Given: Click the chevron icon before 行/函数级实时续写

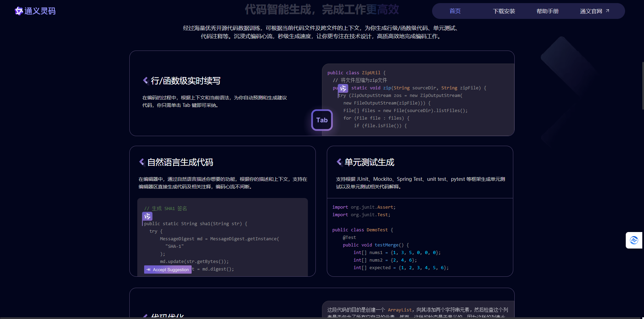Looking at the screenshot, I should (x=145, y=80).
